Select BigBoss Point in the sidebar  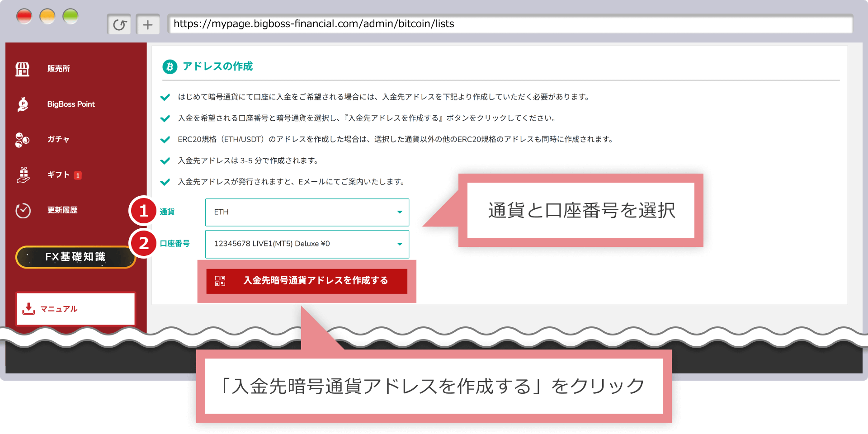coord(71,104)
